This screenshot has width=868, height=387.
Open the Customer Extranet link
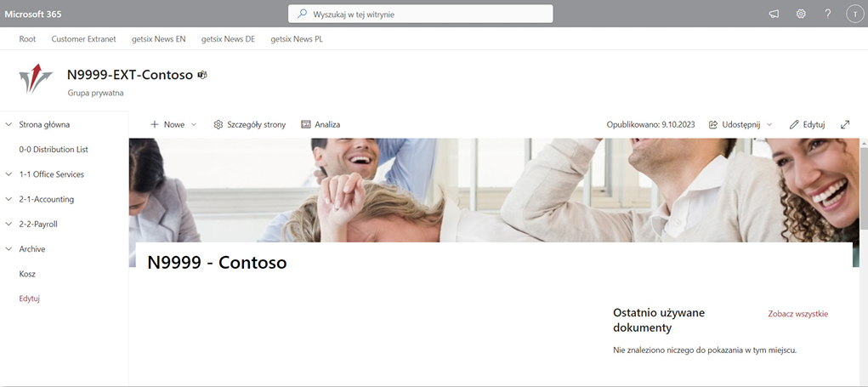(84, 39)
